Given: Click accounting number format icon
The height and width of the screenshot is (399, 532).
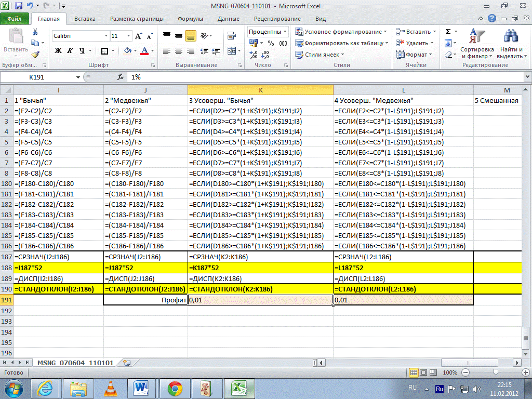Looking at the screenshot, I should (254, 43).
